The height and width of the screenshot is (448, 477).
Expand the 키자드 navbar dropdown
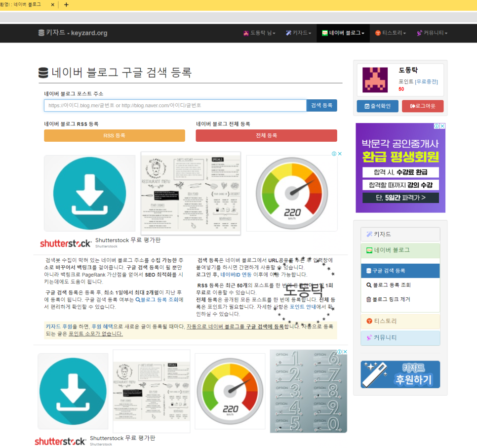coord(298,33)
